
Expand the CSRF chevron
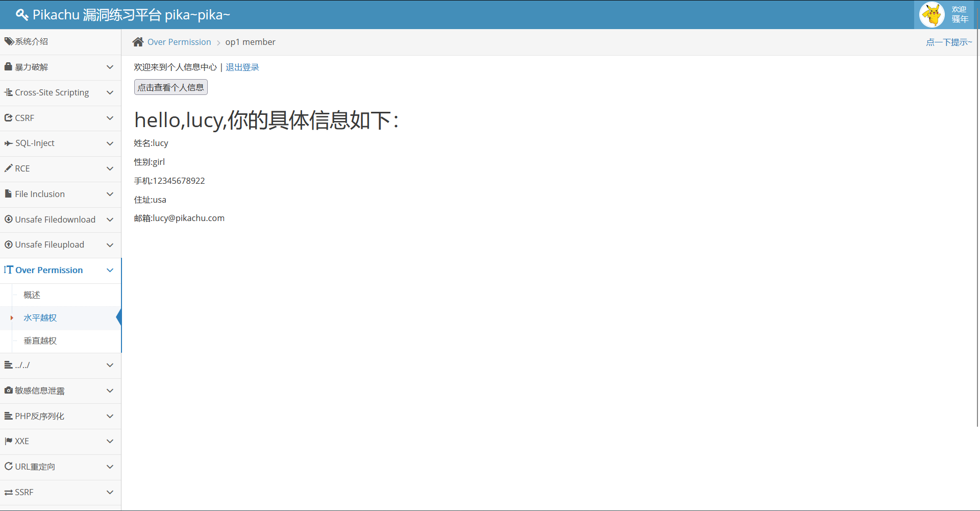tap(110, 118)
